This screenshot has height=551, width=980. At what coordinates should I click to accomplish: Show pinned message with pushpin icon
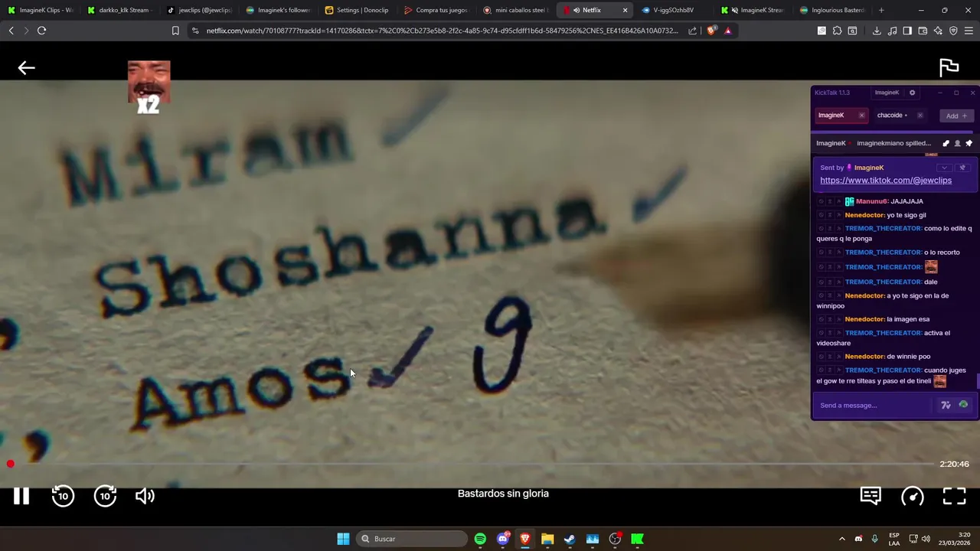[x=969, y=143]
